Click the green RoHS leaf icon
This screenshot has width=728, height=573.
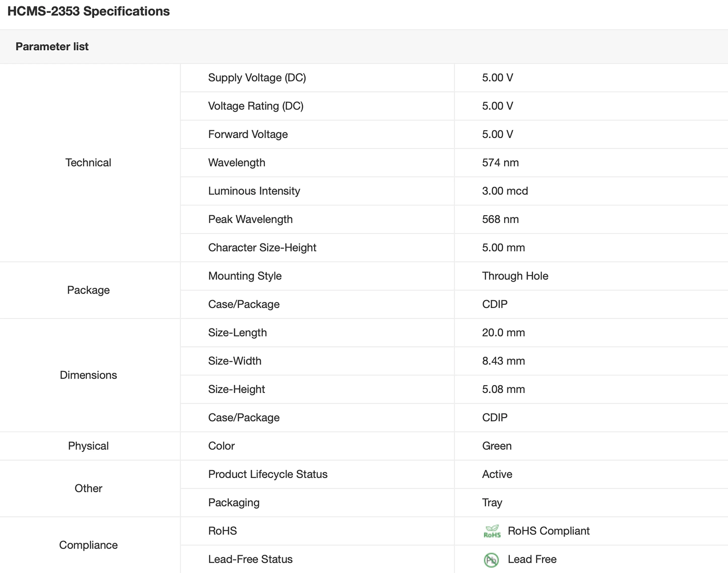pos(492,531)
